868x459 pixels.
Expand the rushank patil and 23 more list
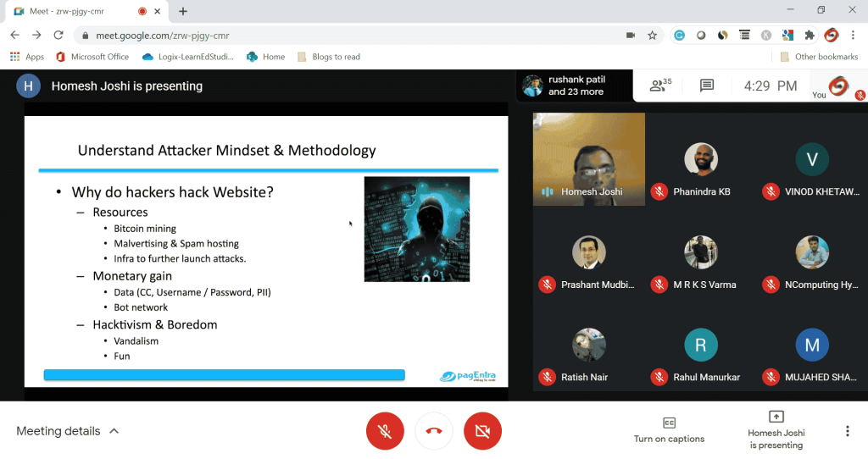point(575,86)
